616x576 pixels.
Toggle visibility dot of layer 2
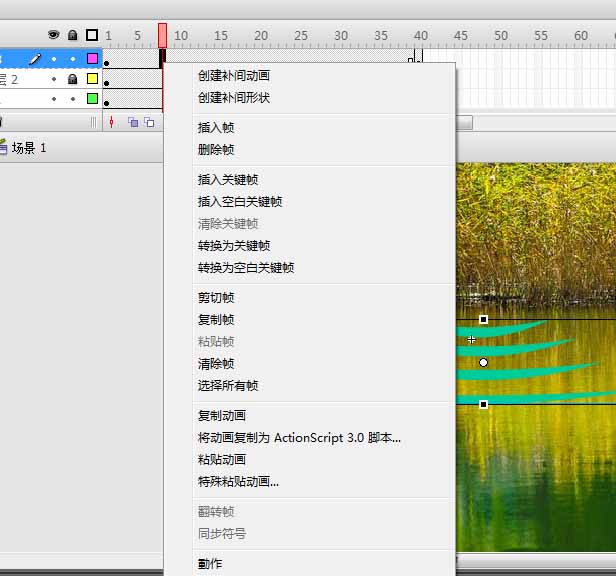point(54,79)
